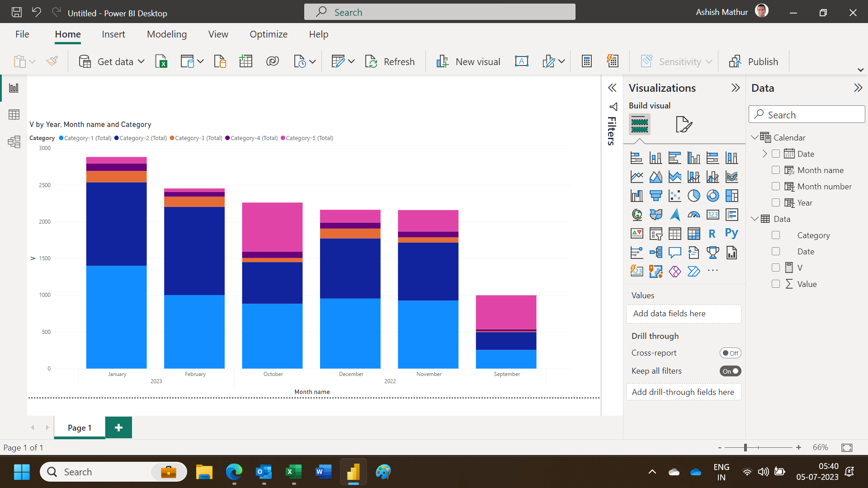This screenshot has height=488, width=868.
Task: Open Model view in left sidebar
Action: click(14, 142)
